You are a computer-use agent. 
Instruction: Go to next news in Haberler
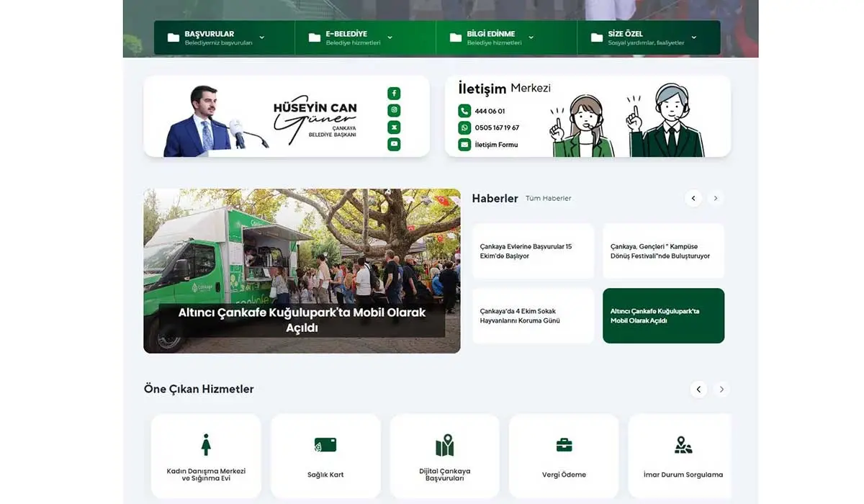[x=715, y=198]
